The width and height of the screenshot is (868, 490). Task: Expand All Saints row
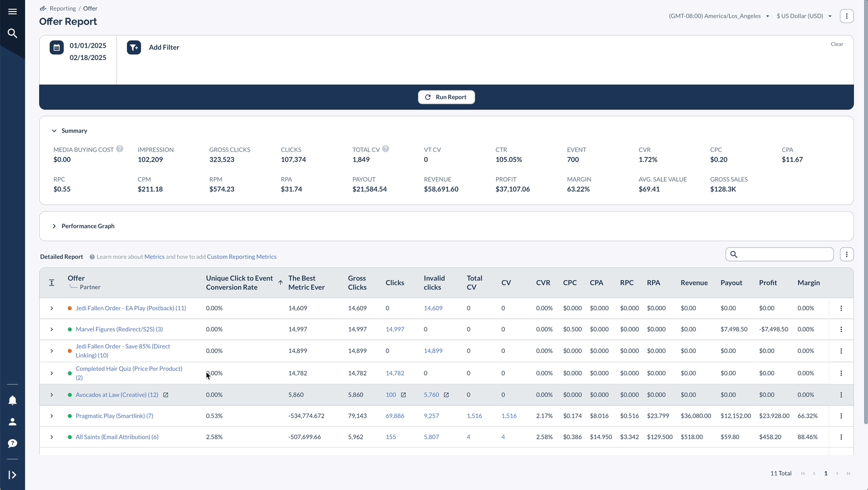52,437
